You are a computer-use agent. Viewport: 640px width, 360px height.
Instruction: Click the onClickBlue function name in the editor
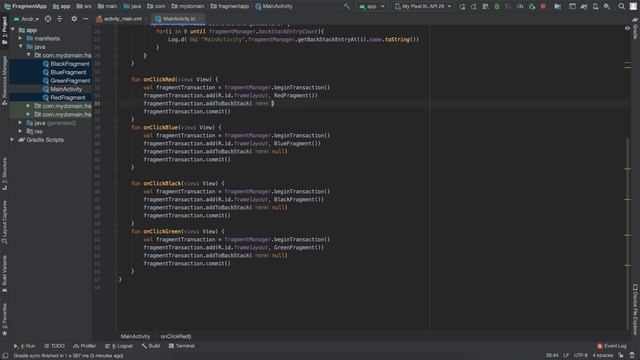(161, 127)
